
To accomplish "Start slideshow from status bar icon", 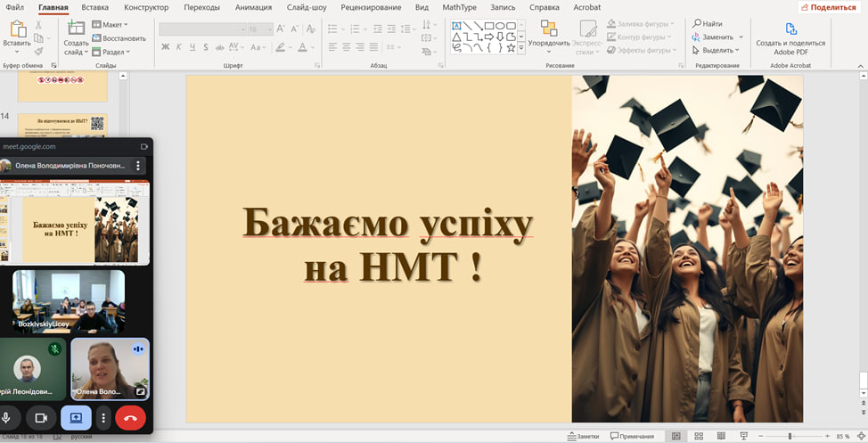I will point(743,436).
